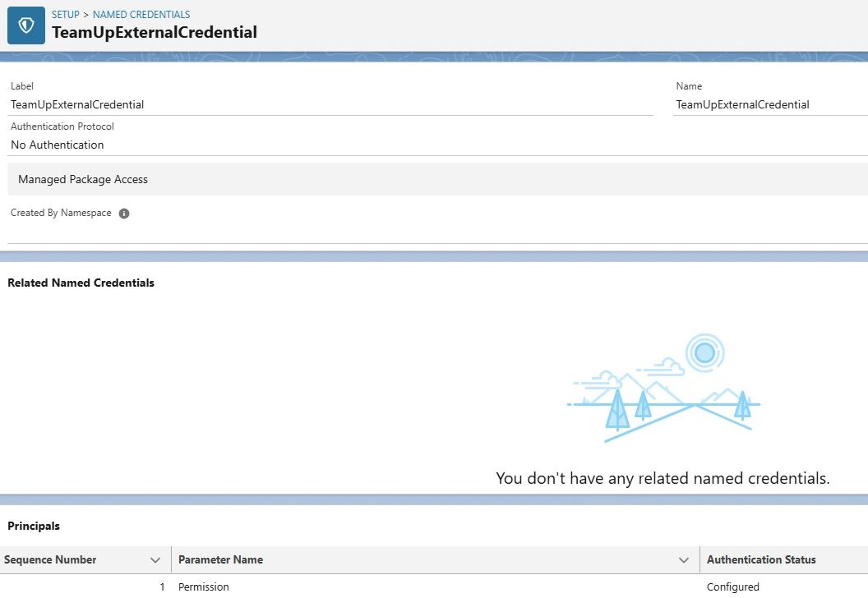Click the TeamUpExternalCredential page title

click(x=155, y=33)
